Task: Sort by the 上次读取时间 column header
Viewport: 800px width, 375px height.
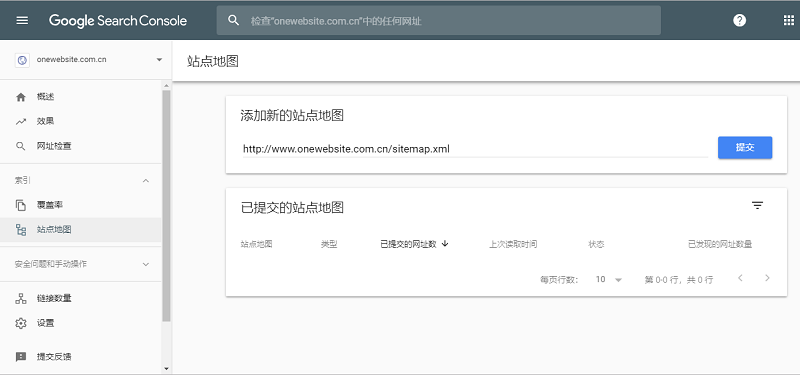Action: coord(513,244)
